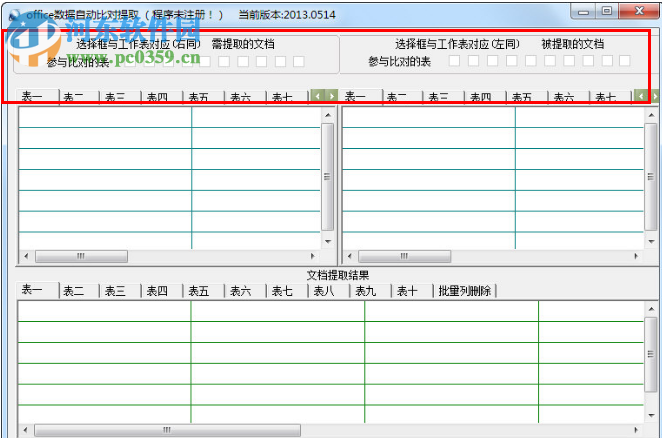The height and width of the screenshot is (438, 662).
Task: Tick the fifth 参与比对的表 checkbox under 被提取的文档
Action: coord(531,61)
